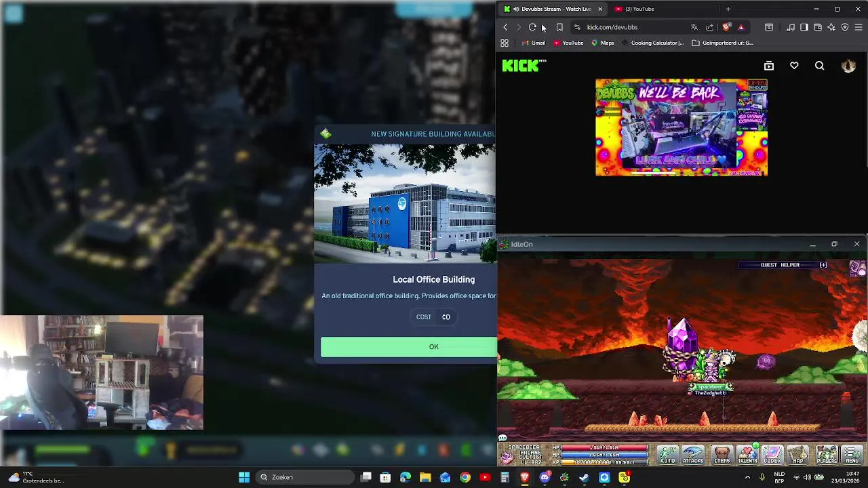Open the Gmail bookmark
The height and width of the screenshot is (488, 868).
[533, 43]
